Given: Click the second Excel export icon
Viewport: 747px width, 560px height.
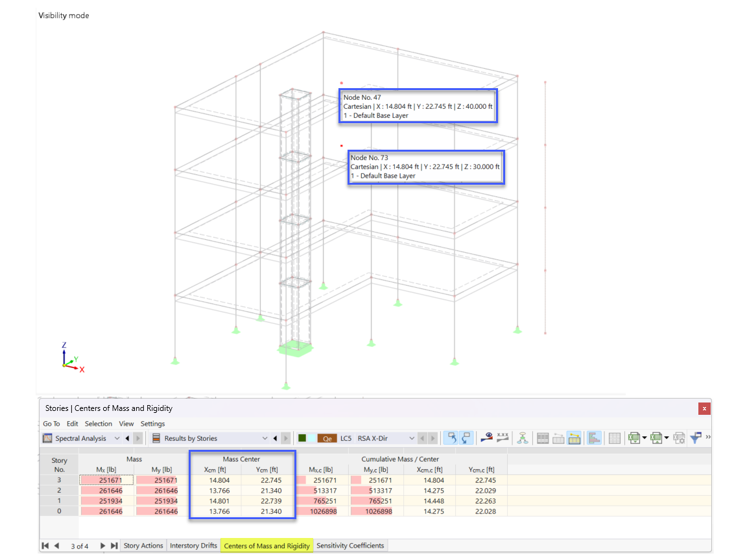Looking at the screenshot, I should tap(656, 437).
